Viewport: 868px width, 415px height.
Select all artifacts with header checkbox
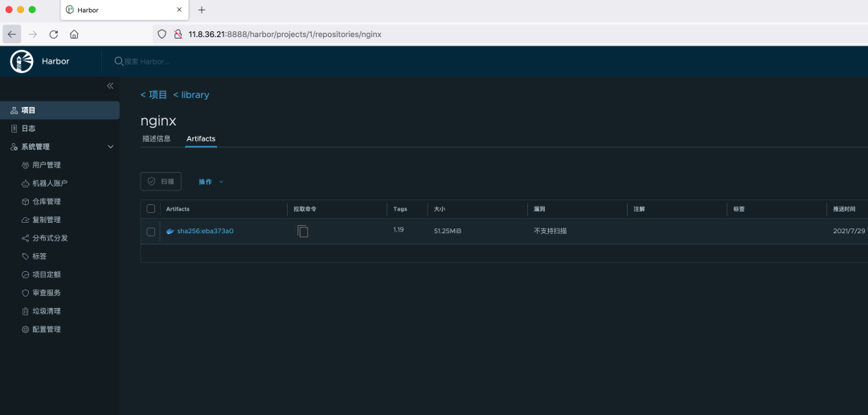pos(150,209)
